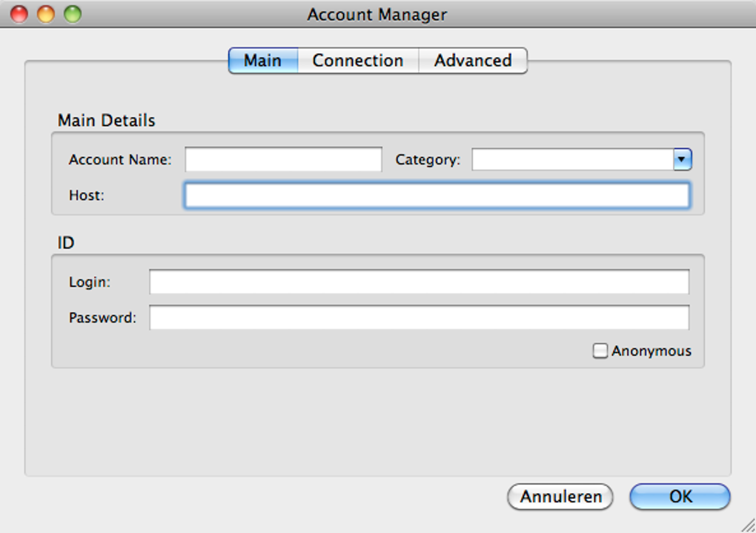Minimize the window with the yellow button
Viewport: 756px width, 533px height.
(x=46, y=14)
